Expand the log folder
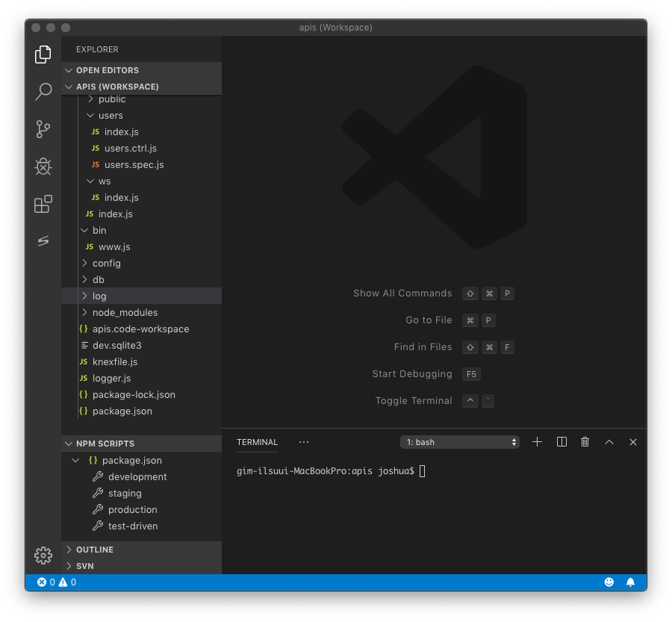 click(x=141, y=296)
